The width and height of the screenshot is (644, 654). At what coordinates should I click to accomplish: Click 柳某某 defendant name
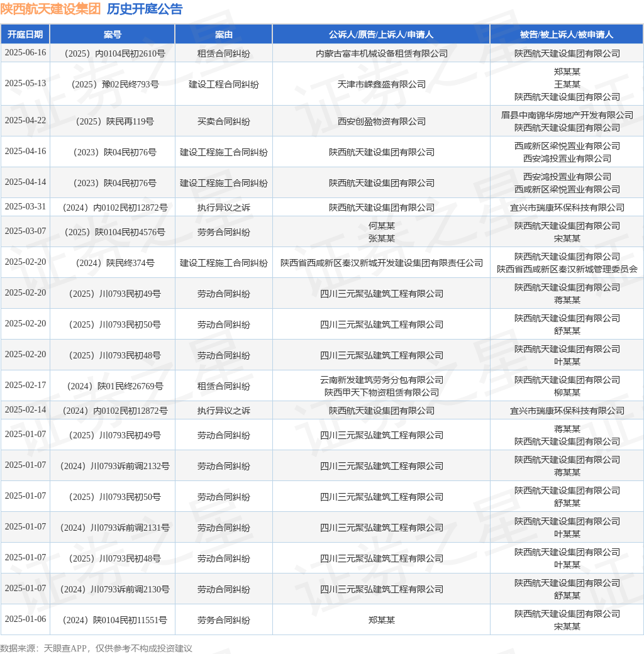point(567,392)
